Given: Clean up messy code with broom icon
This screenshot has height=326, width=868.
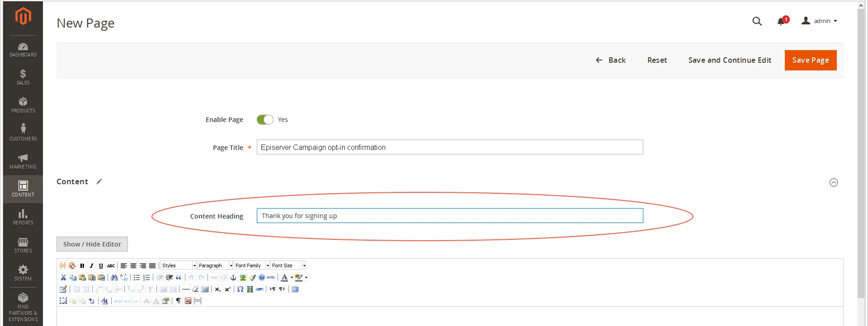Looking at the screenshot, I should click(252, 277).
